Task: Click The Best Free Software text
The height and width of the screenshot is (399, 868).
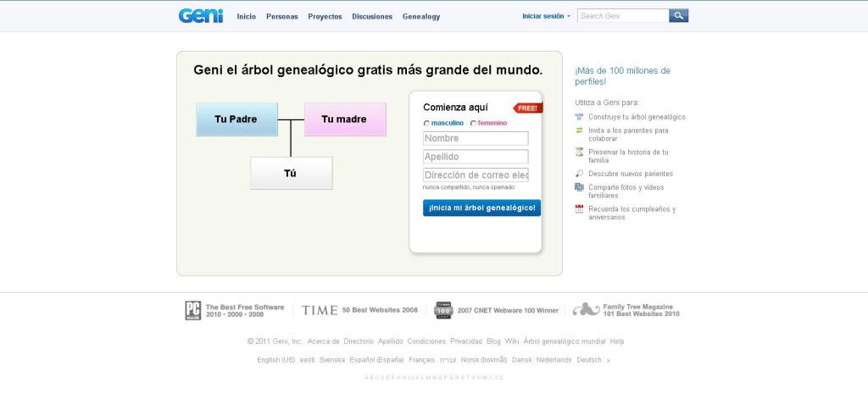Action: (245, 308)
